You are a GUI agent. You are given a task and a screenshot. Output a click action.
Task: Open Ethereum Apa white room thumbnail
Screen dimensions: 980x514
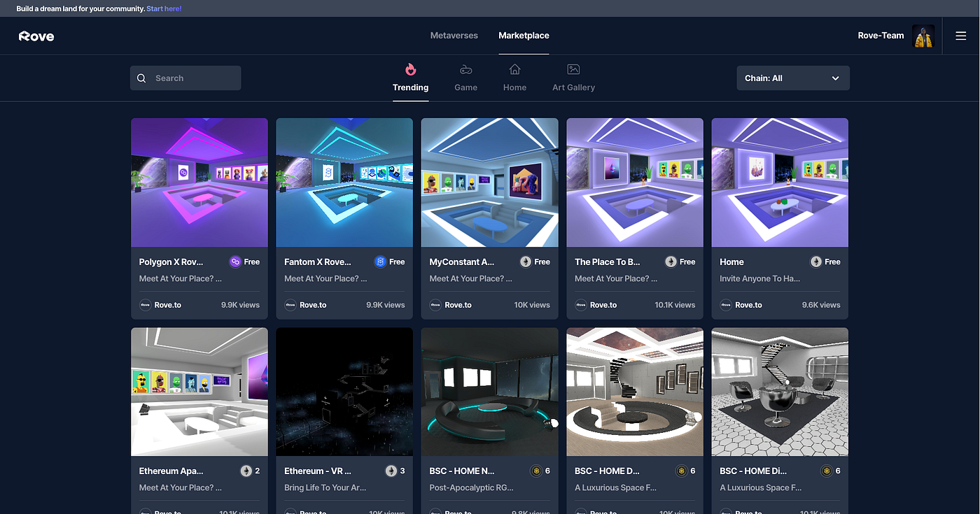coord(199,392)
